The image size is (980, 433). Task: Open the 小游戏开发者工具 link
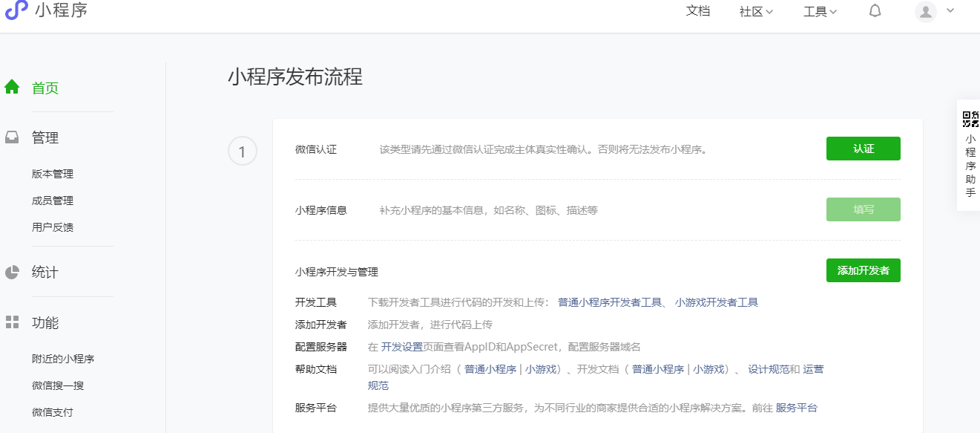pyautogui.click(x=717, y=302)
